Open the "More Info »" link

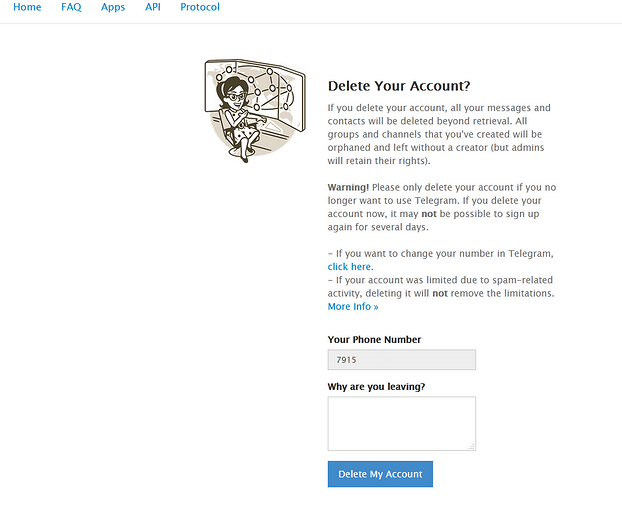pyautogui.click(x=353, y=307)
